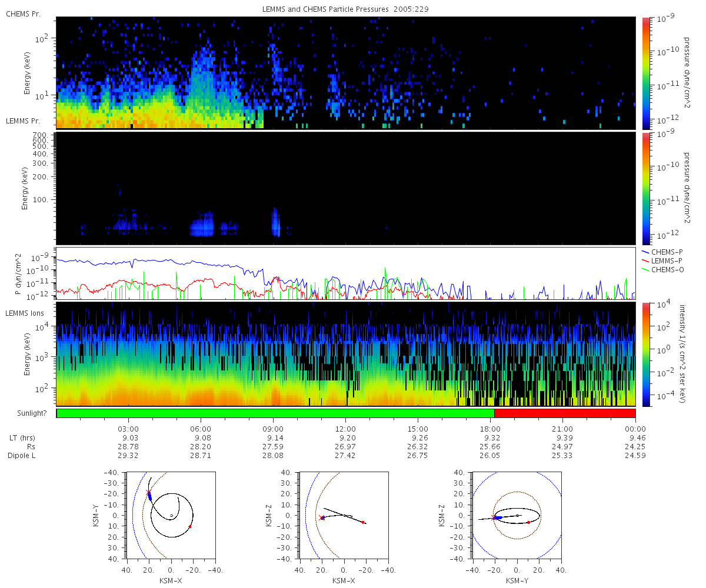Click the "intensity 1/(s cm^2 ster keV)" color bar label
Viewport: 706px width, 588px height.
tap(683, 353)
